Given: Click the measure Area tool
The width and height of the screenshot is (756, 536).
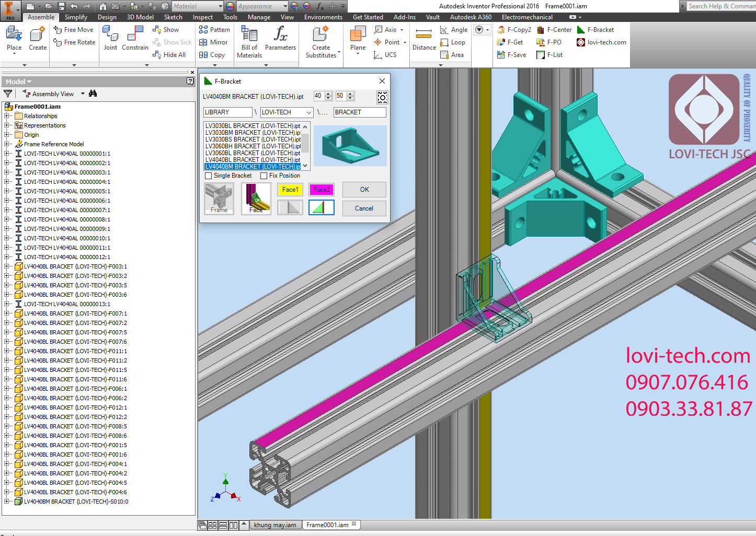Looking at the screenshot, I should point(452,55).
